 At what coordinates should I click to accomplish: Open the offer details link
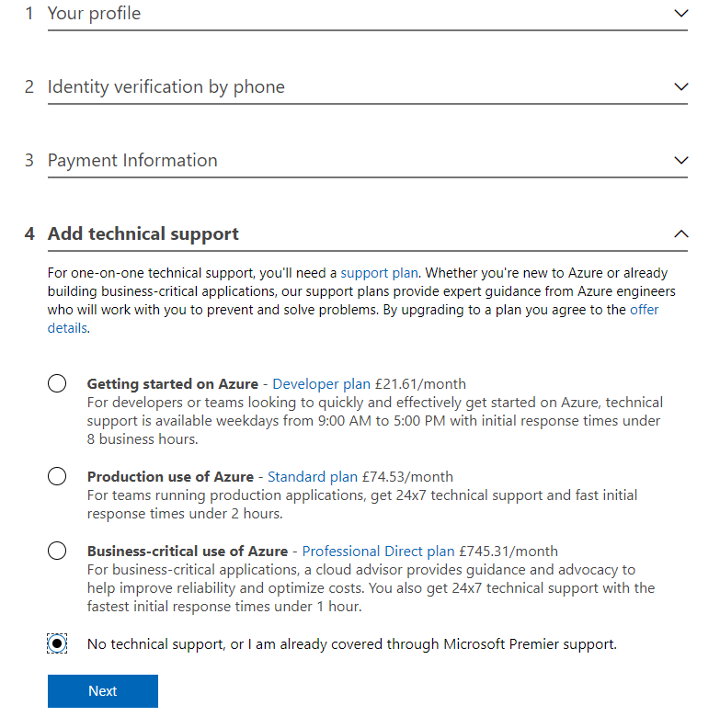644,310
